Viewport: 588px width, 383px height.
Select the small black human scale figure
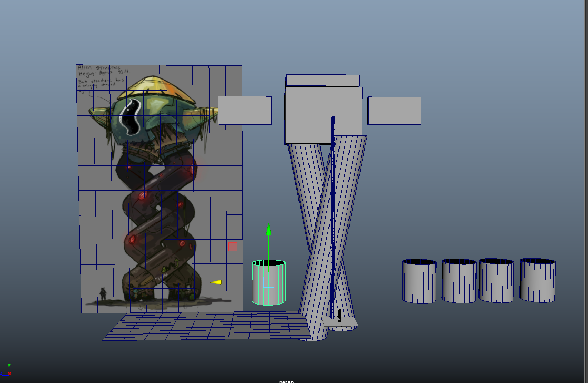coord(340,316)
